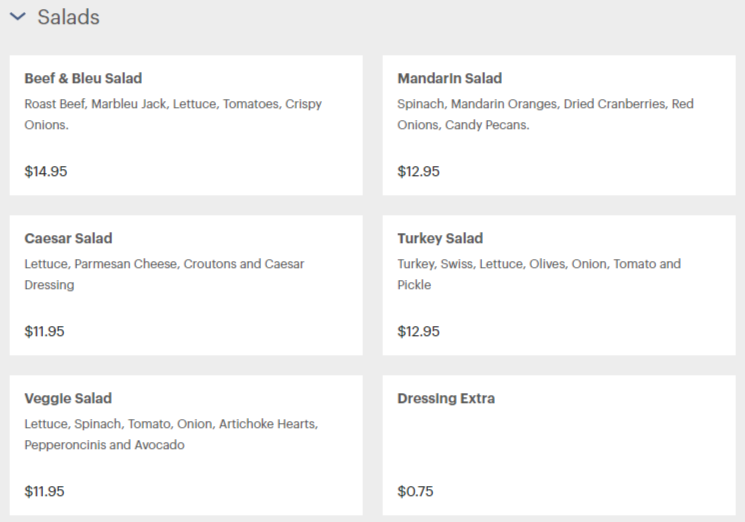745x522 pixels.
Task: Choose the Turkey Salad item
Action: 559,285
